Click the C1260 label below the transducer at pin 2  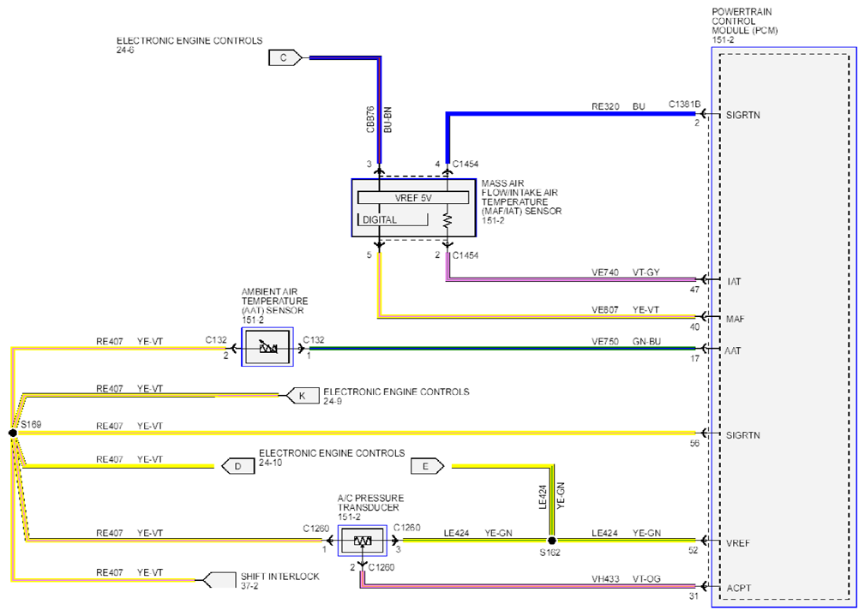(381, 567)
